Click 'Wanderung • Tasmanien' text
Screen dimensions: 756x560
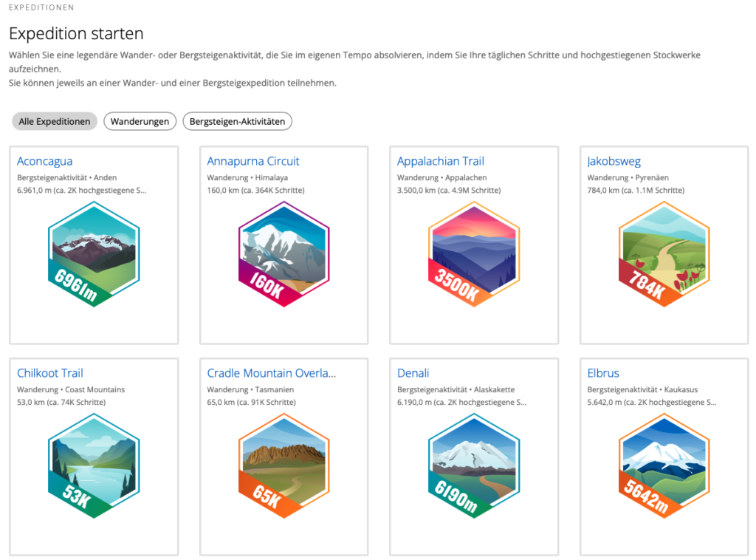click(250, 389)
